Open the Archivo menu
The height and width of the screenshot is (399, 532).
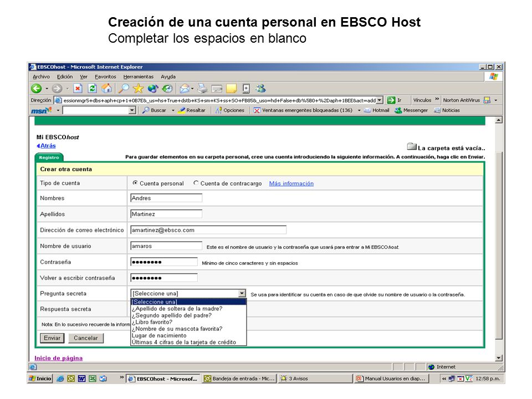tap(41, 76)
